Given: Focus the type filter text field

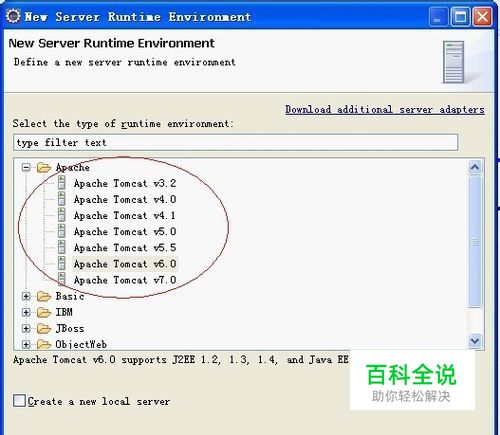Looking at the screenshot, I should coord(236,142).
